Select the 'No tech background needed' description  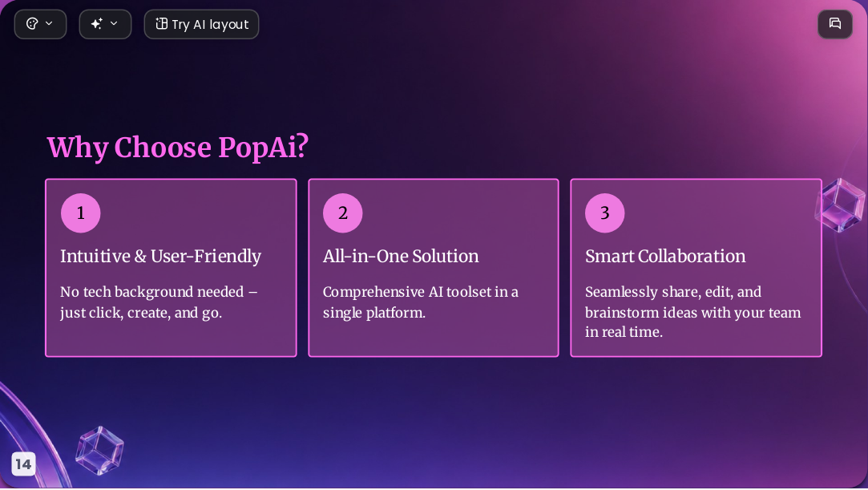[159, 302]
